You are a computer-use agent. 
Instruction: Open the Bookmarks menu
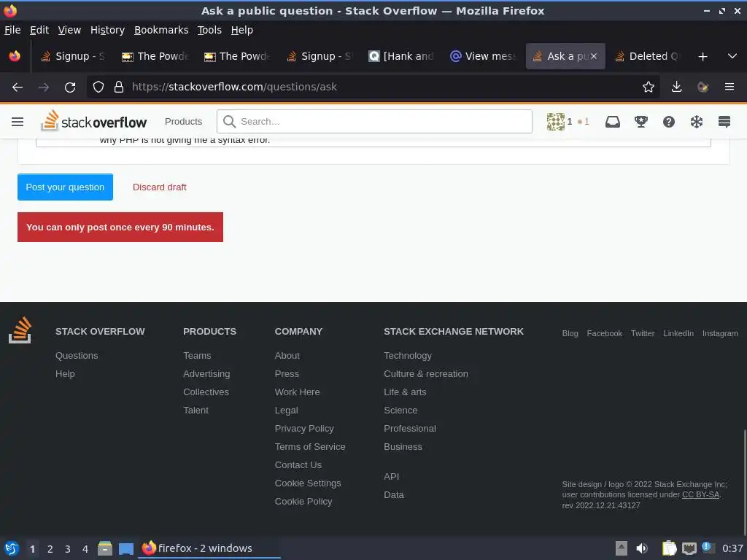click(x=161, y=30)
